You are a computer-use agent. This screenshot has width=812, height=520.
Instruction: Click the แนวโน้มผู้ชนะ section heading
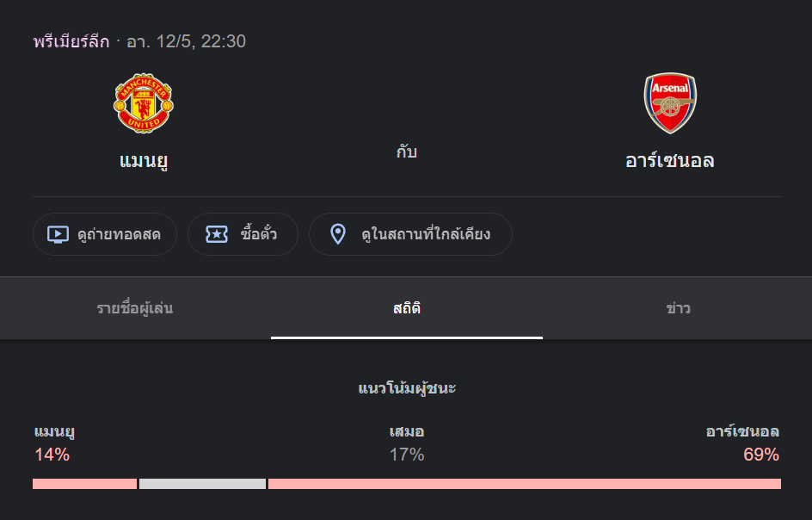point(407,389)
